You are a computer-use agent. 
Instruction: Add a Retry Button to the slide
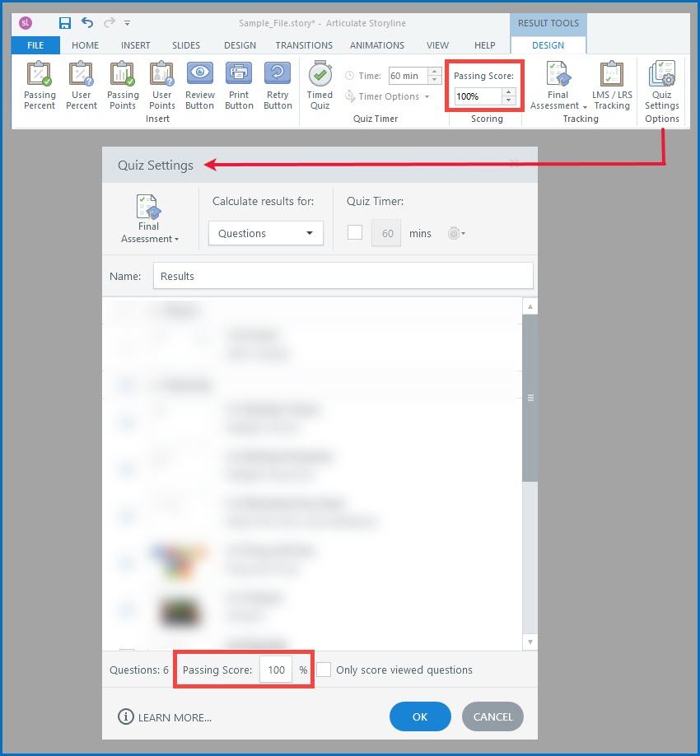pos(278,86)
